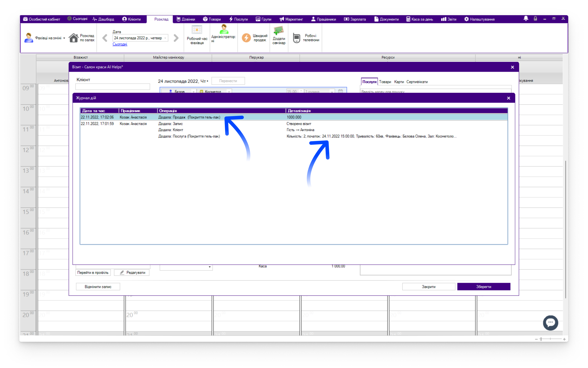Click the 'Додала: Клієнт' operation entry
The image size is (588, 368).
coord(171,130)
